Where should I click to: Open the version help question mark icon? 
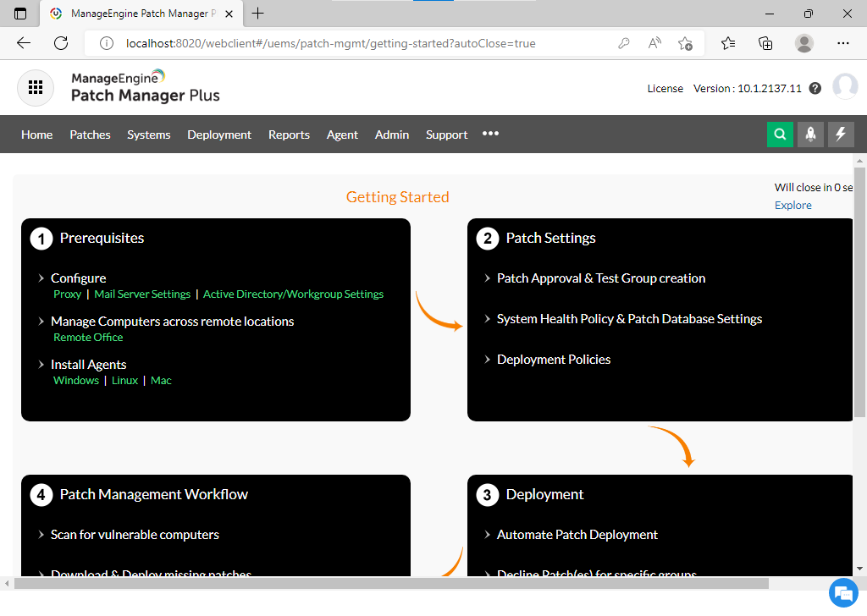tap(815, 89)
